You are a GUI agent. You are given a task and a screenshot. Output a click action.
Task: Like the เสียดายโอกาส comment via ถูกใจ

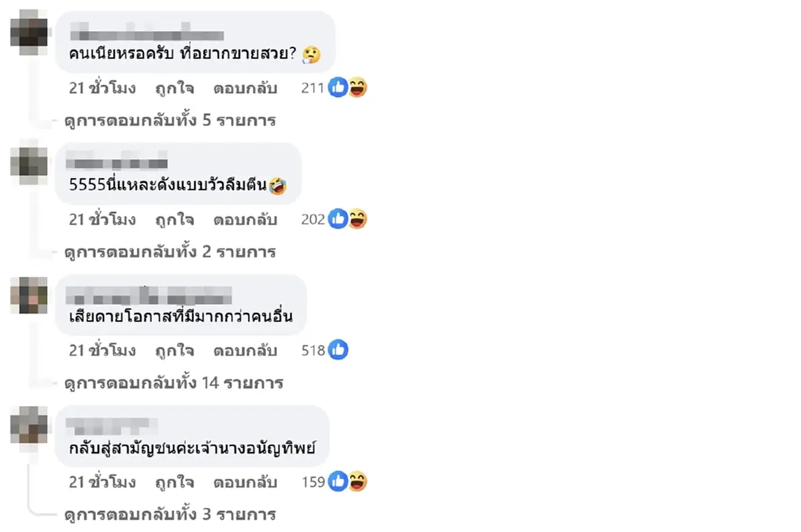174,350
